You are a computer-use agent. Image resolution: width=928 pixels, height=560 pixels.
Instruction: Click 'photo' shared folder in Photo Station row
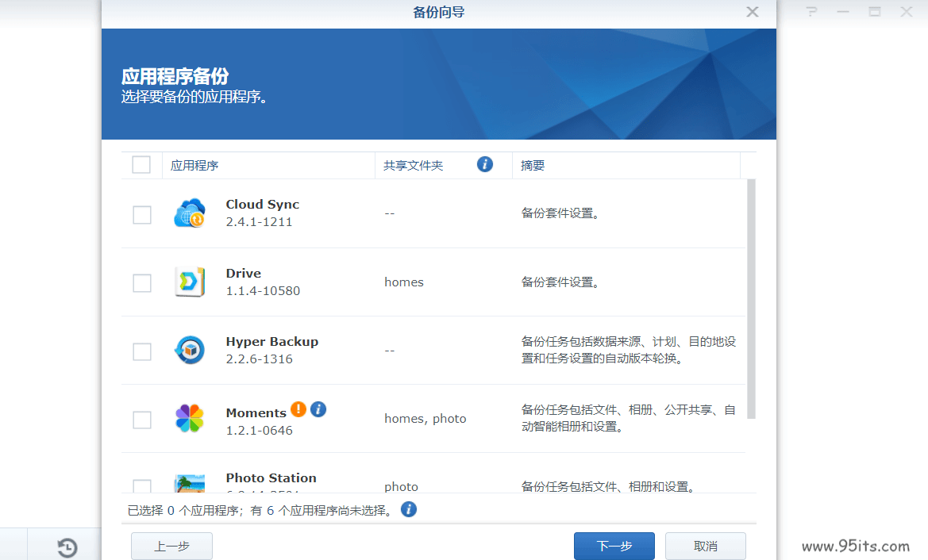coord(401,487)
